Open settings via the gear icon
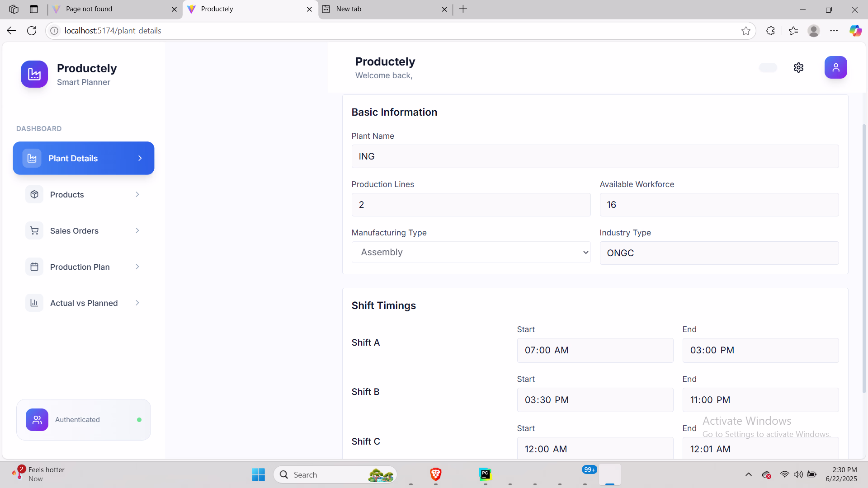868x488 pixels. [x=798, y=67]
